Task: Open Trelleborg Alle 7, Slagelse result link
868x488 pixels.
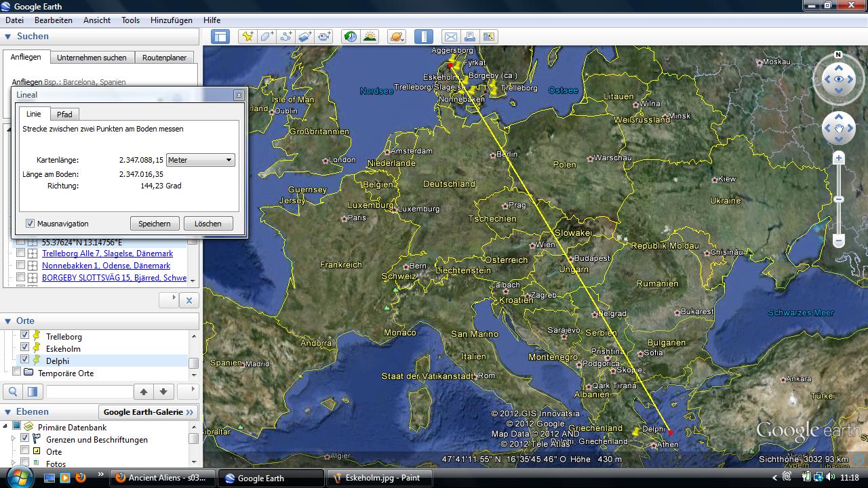Action: (107, 253)
